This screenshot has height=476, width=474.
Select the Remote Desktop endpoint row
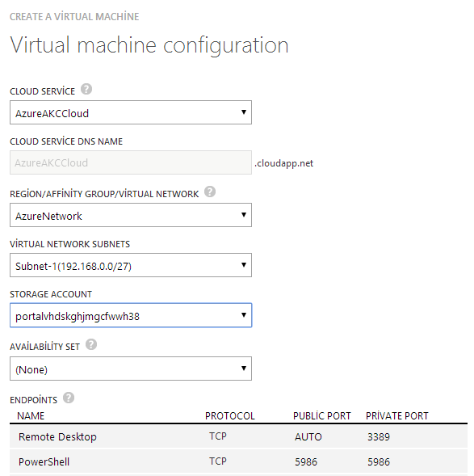pos(238,436)
